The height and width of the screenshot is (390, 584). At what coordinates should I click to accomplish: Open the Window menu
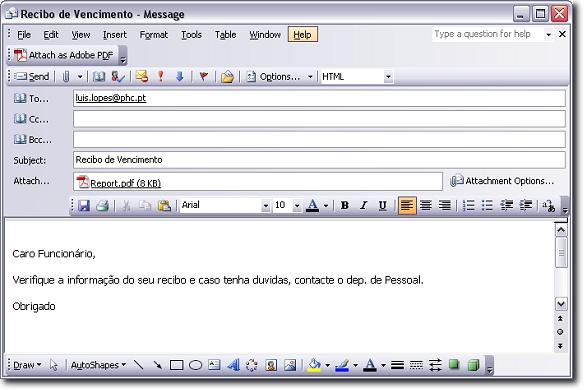(265, 35)
